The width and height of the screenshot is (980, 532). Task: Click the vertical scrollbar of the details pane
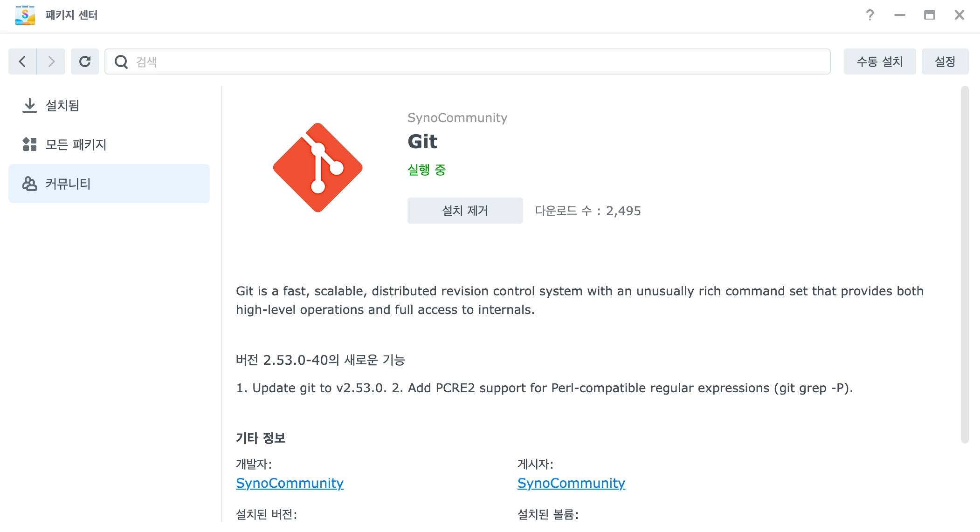pyautogui.click(x=965, y=265)
